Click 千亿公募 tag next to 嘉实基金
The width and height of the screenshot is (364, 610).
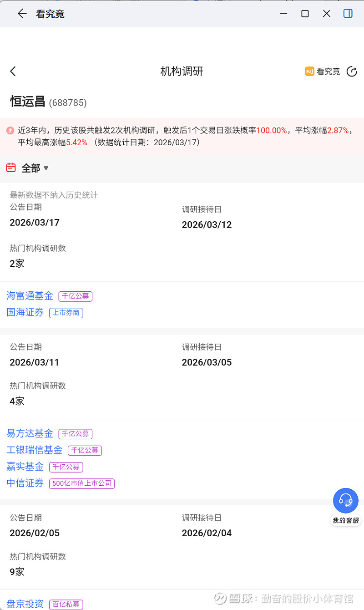tap(66, 467)
